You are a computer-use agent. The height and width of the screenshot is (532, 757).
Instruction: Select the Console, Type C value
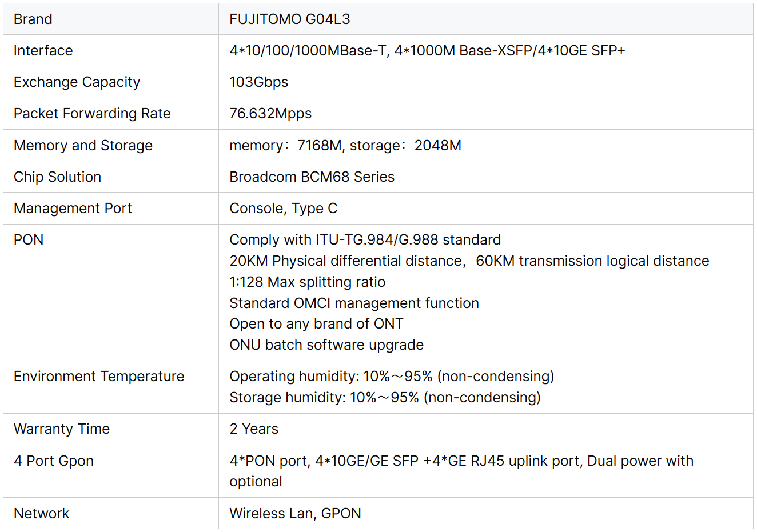pyautogui.click(x=283, y=209)
